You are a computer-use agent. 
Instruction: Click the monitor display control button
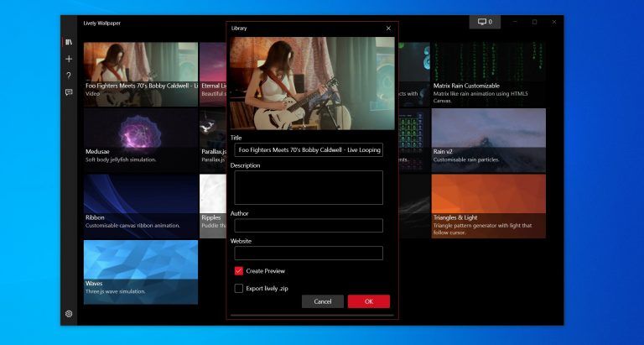tap(485, 22)
